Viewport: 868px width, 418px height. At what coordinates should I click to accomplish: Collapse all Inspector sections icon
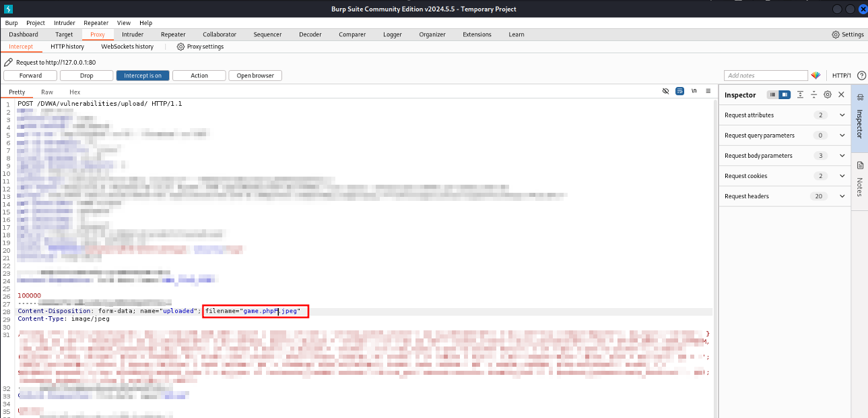coord(813,95)
